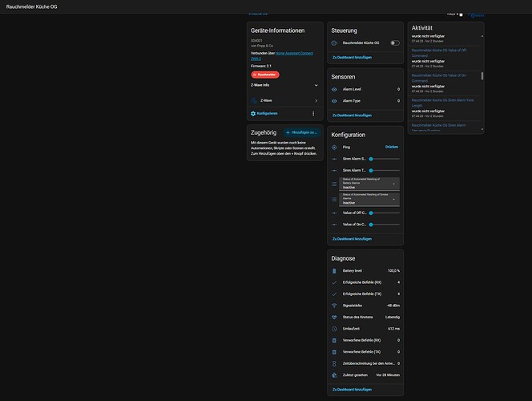Click the Siren Alarm S... slider handle

[x=371, y=159]
